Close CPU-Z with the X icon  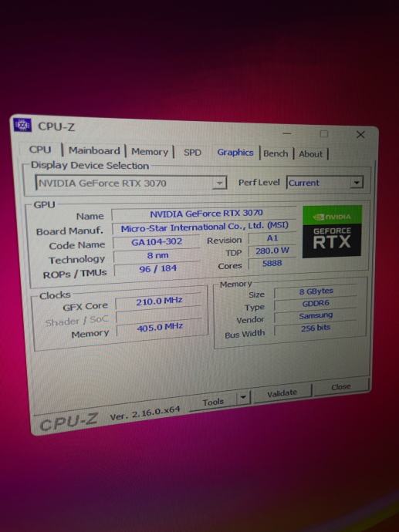360,135
